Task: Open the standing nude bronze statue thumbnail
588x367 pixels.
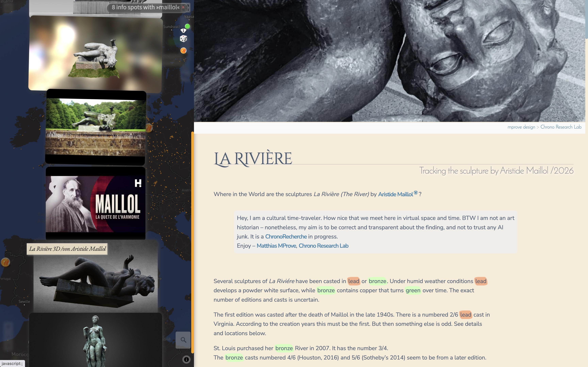Action: point(96,340)
